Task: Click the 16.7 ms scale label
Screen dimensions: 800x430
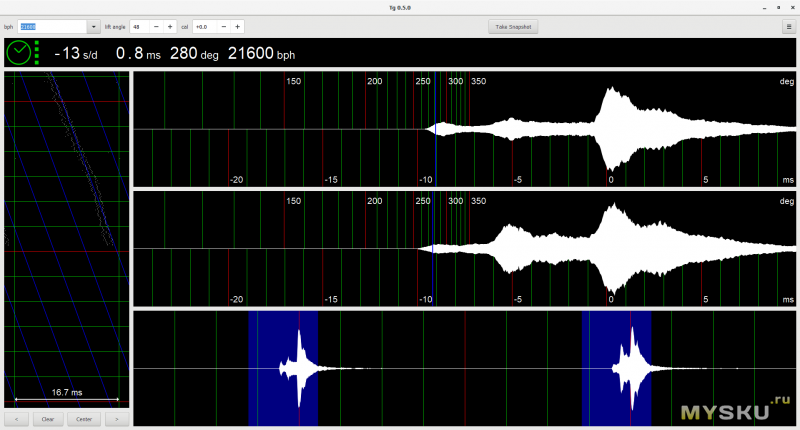Action: 67,392
